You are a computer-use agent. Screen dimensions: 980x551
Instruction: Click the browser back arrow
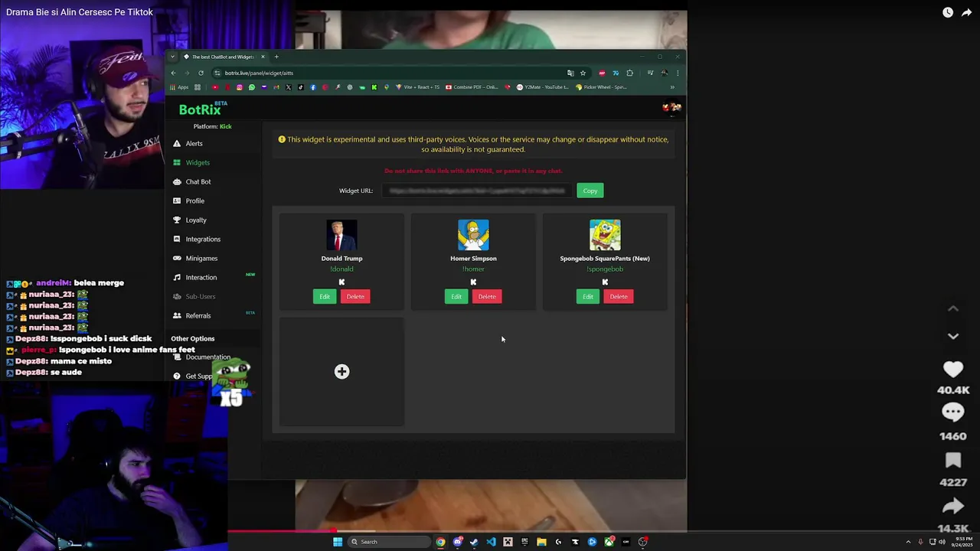pyautogui.click(x=173, y=73)
